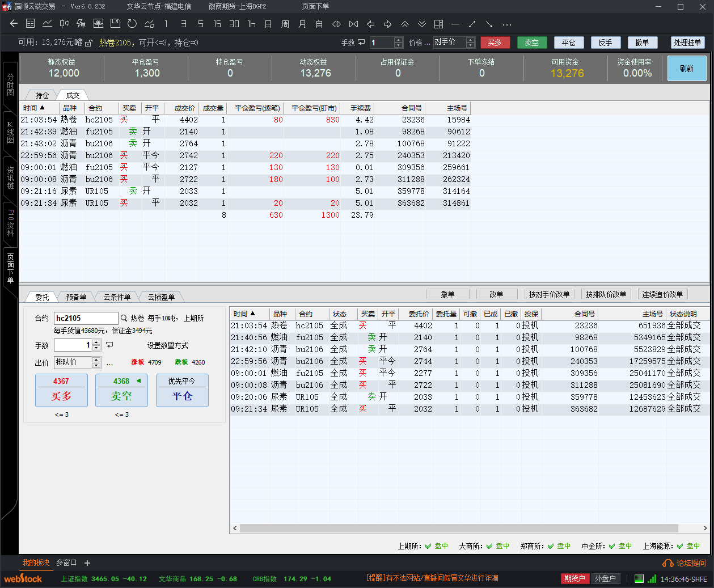The height and width of the screenshot is (588, 714).
Task: Click the double chevron up icon
Action: (x=405, y=24)
